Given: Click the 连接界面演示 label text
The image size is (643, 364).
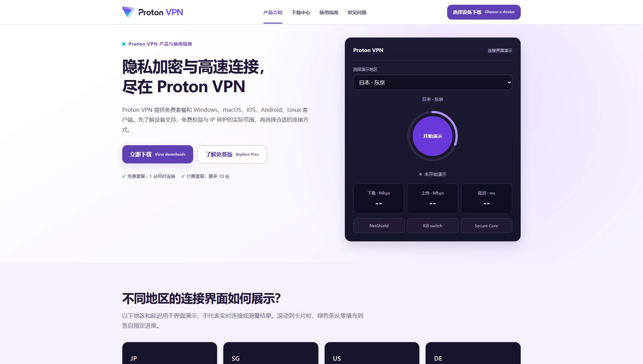Looking at the screenshot, I should click(500, 50).
